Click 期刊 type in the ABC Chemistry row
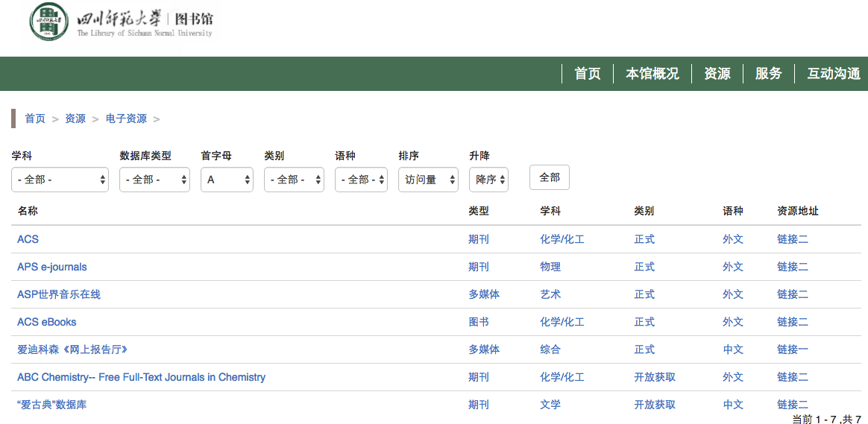868x424 pixels. tap(479, 377)
